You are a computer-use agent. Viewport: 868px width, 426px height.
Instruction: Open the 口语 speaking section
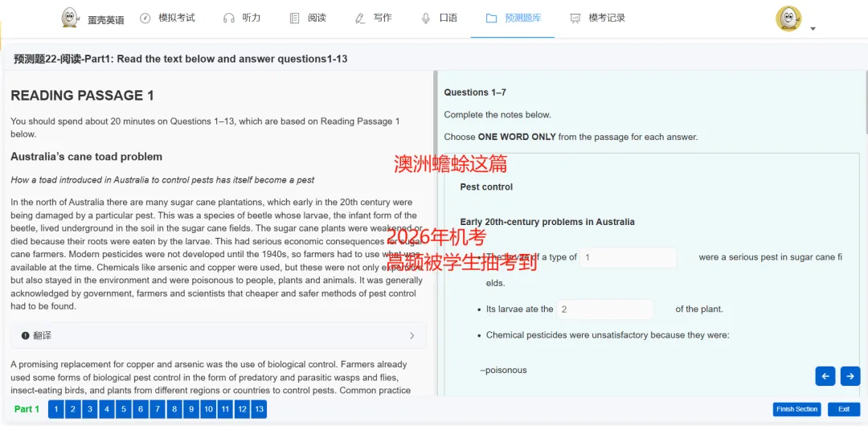pyautogui.click(x=439, y=18)
